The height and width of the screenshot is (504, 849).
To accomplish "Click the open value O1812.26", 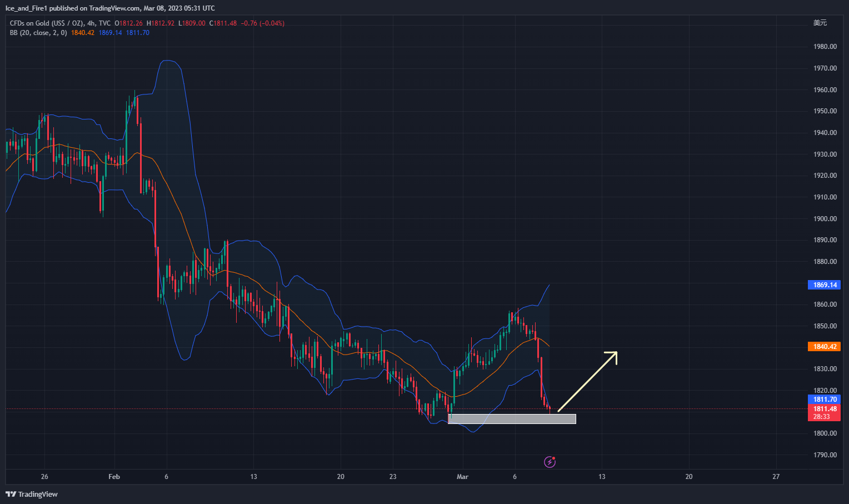I will pyautogui.click(x=128, y=23).
